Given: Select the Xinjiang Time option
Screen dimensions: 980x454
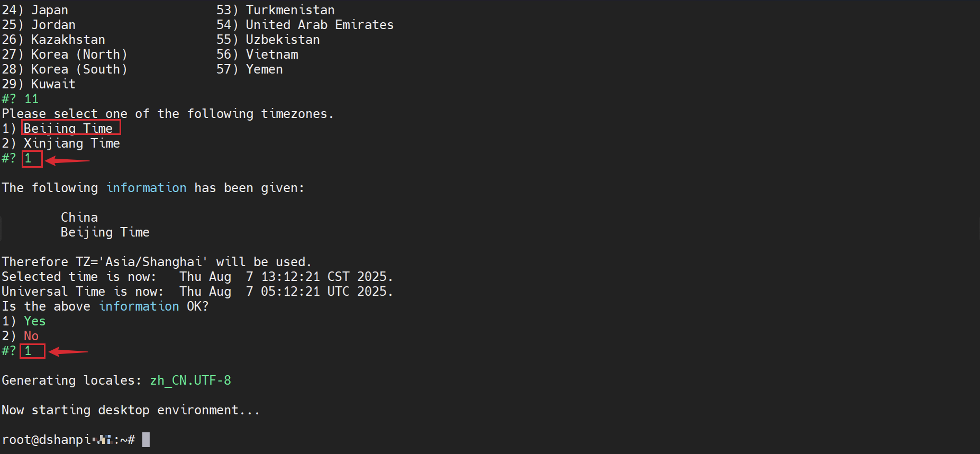Looking at the screenshot, I should tap(71, 143).
